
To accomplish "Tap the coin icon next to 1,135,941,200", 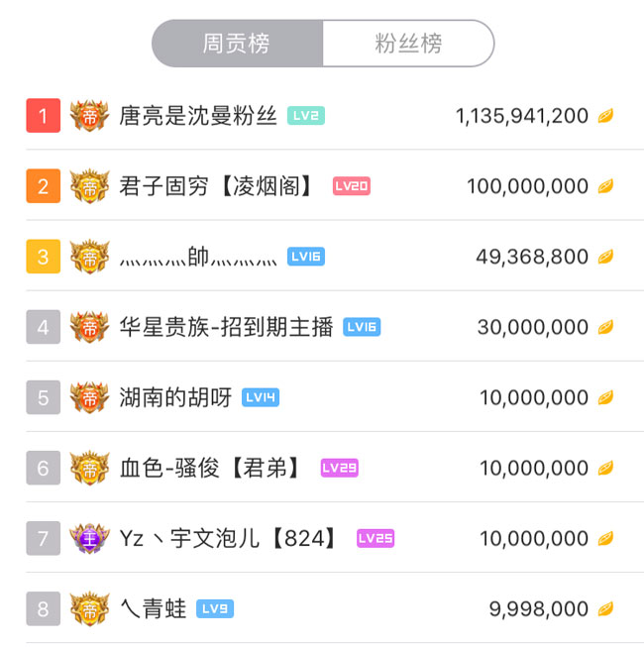I will click(605, 116).
